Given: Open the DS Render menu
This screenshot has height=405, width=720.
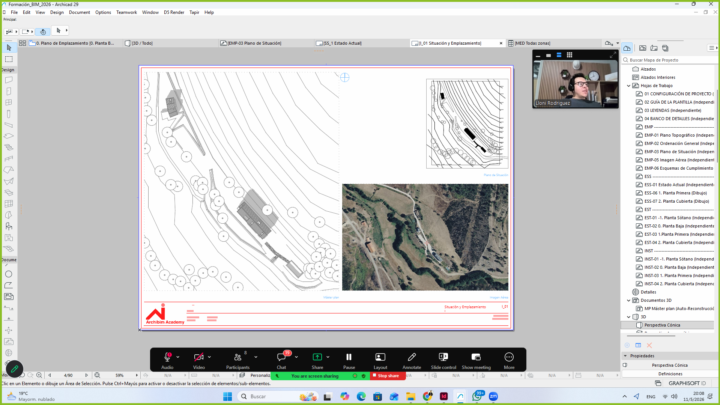Looking at the screenshot, I should [x=174, y=12].
